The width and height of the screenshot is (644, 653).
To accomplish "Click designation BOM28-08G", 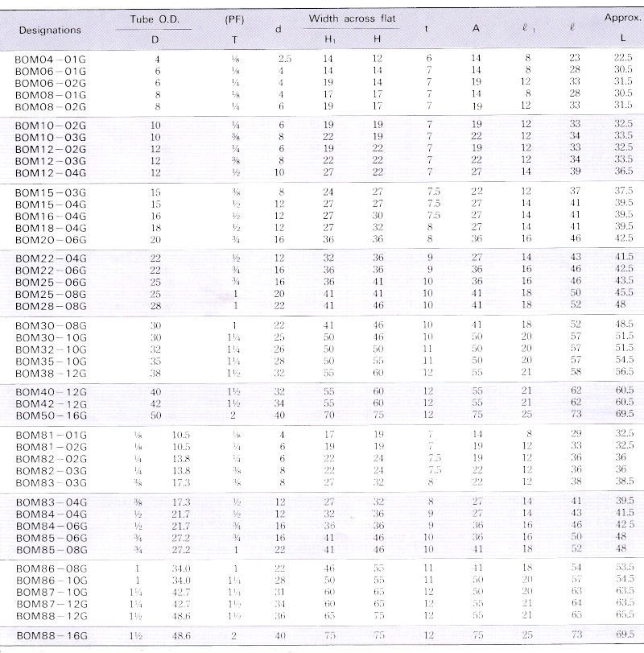I will (51, 306).
